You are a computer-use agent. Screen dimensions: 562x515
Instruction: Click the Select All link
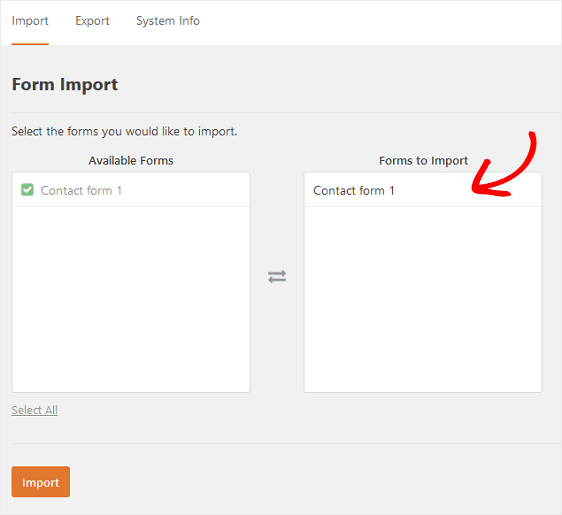34,410
